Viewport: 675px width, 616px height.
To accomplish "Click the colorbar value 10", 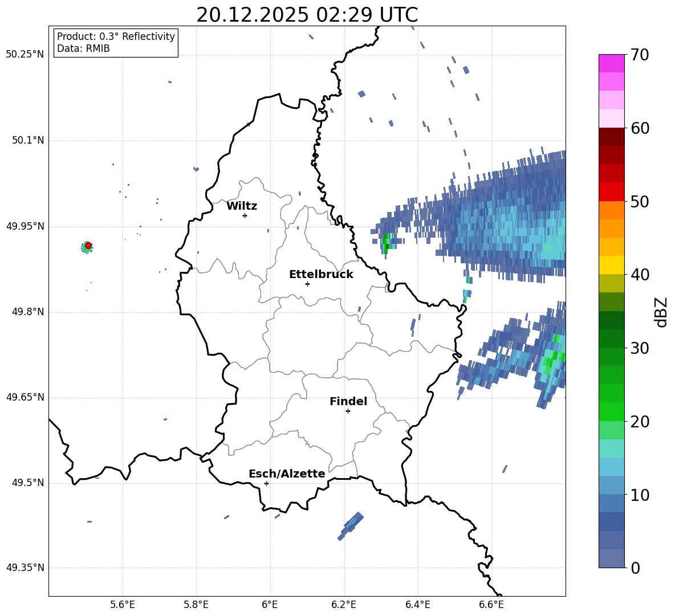I will click(640, 495).
